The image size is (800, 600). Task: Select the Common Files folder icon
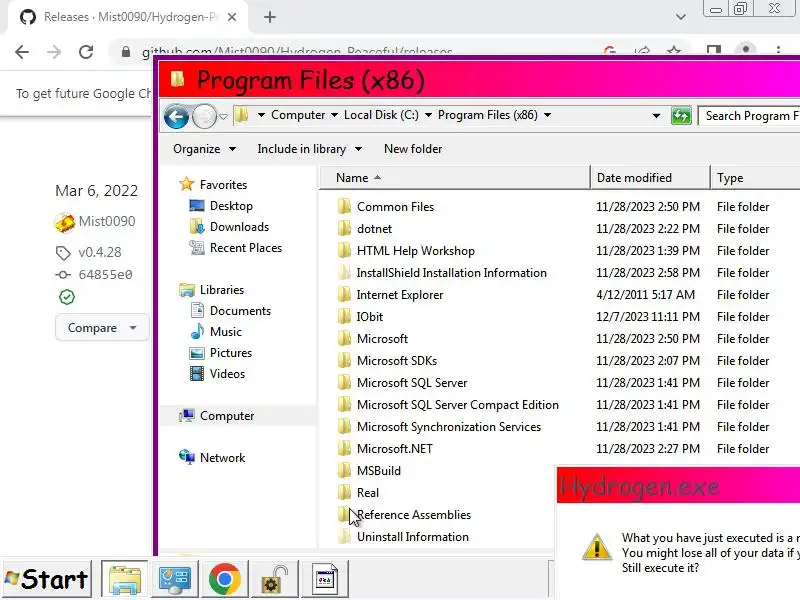pos(344,207)
